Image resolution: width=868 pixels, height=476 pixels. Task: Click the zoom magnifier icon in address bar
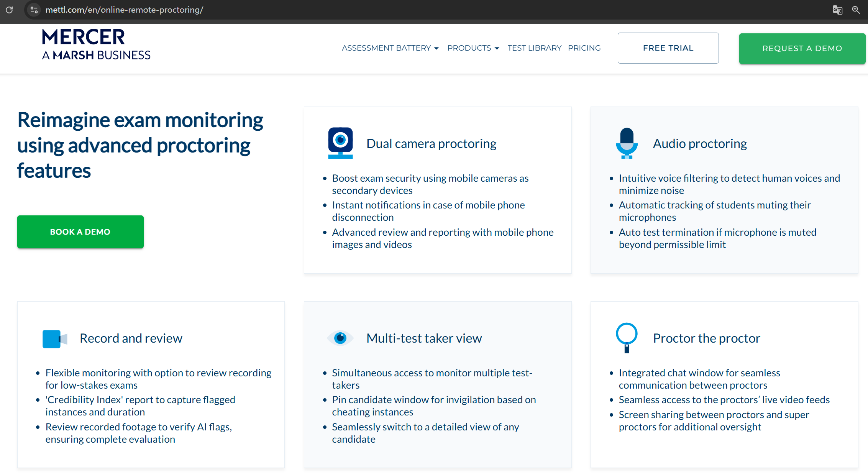pyautogui.click(x=856, y=10)
